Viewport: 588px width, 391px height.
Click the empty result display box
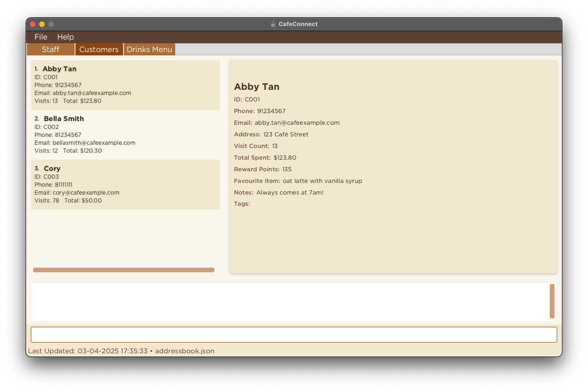[x=290, y=301]
